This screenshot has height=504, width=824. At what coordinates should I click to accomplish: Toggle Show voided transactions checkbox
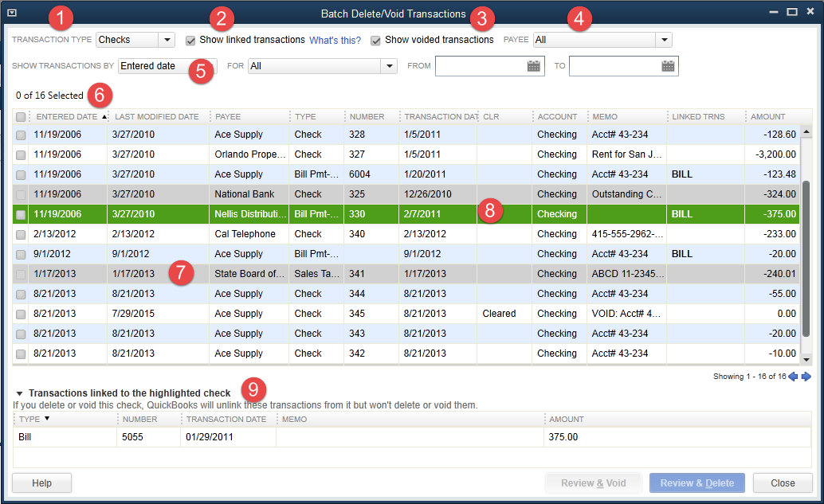[375, 41]
